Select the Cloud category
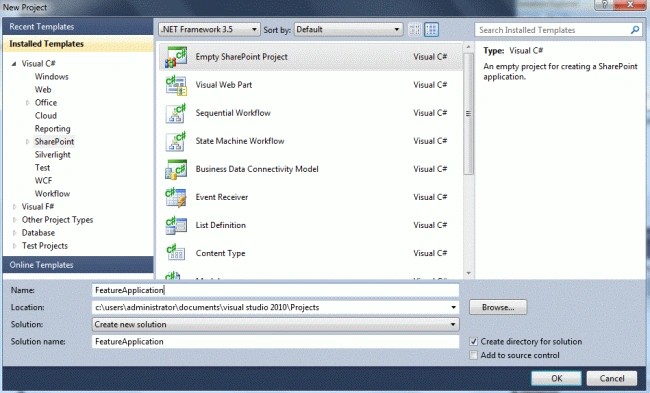 [x=46, y=116]
